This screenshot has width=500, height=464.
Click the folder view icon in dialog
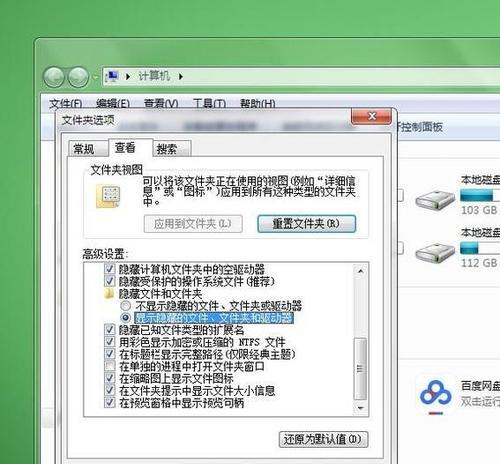108,196
